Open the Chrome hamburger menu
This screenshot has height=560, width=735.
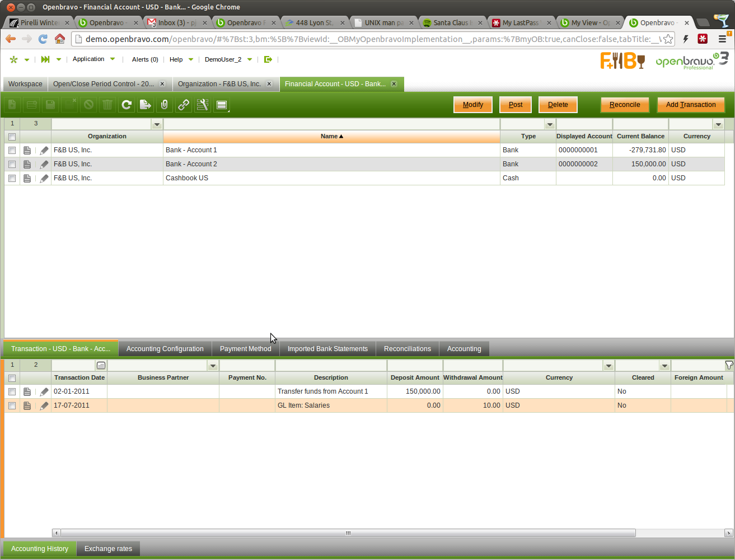(722, 39)
